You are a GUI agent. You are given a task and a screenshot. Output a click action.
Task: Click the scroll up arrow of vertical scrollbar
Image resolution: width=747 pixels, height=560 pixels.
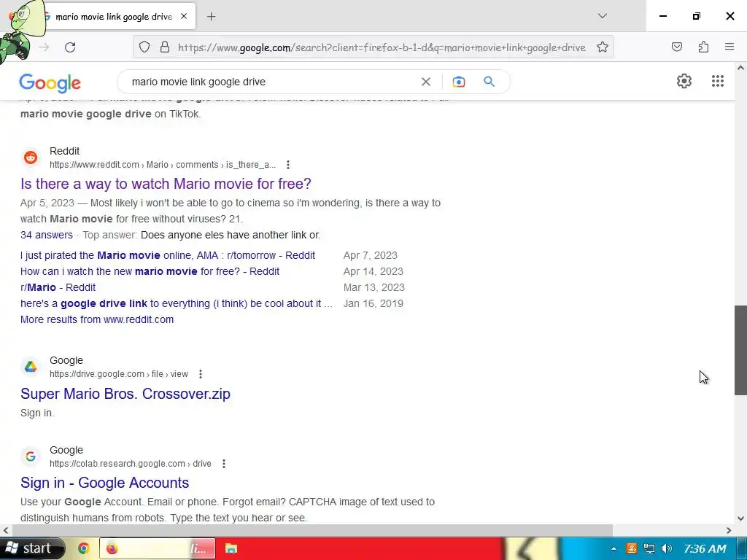[x=740, y=68]
